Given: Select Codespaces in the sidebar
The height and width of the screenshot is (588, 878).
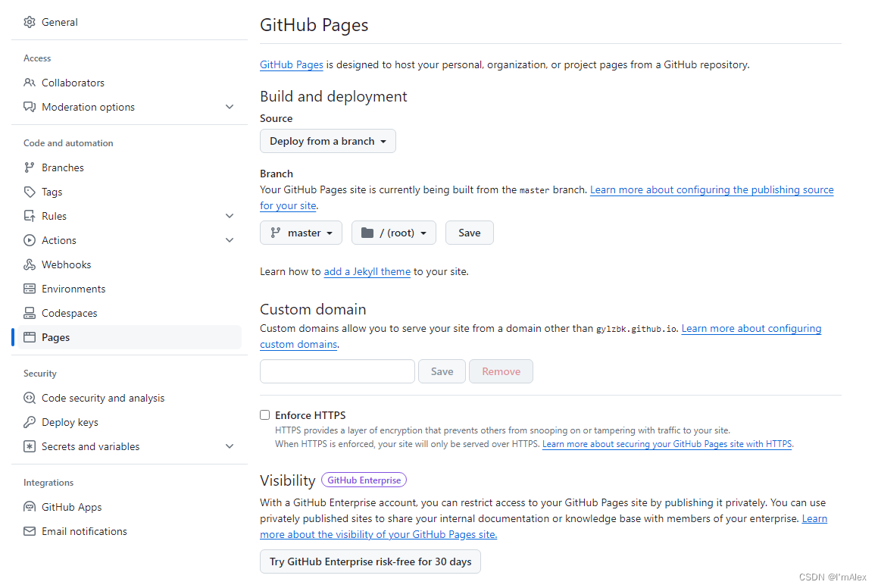Looking at the screenshot, I should (x=130, y=313).
